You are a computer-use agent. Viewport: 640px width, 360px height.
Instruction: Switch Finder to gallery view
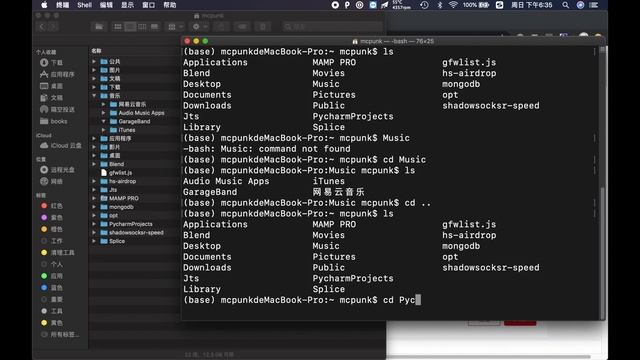154,27
